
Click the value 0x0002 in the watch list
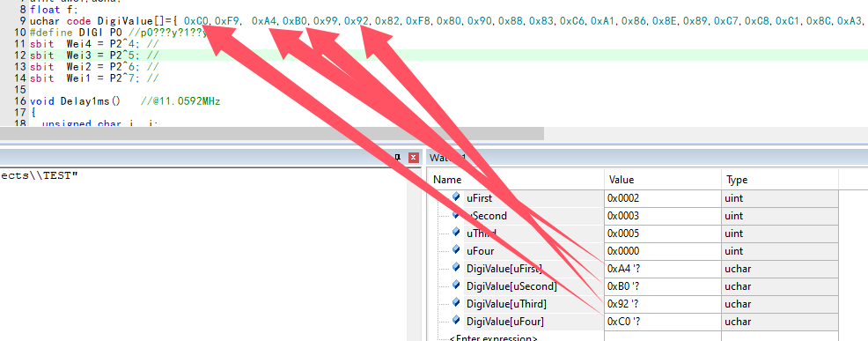tap(623, 198)
